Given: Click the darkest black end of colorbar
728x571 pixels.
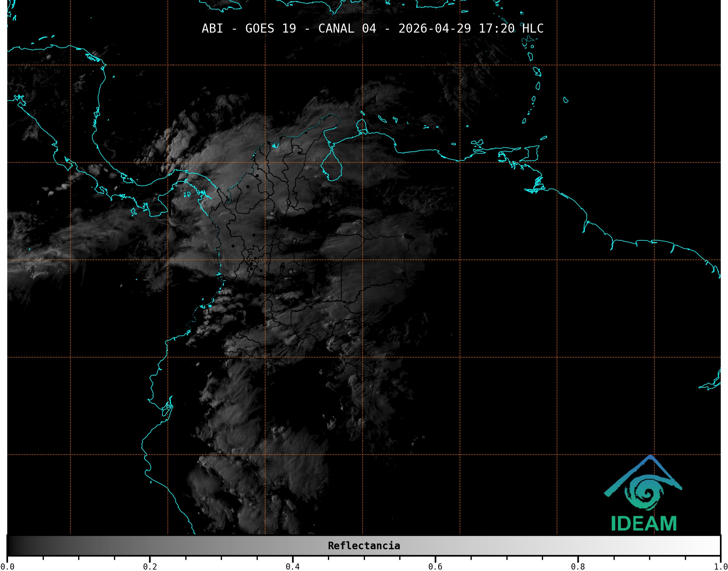Looking at the screenshot, I should [12, 545].
